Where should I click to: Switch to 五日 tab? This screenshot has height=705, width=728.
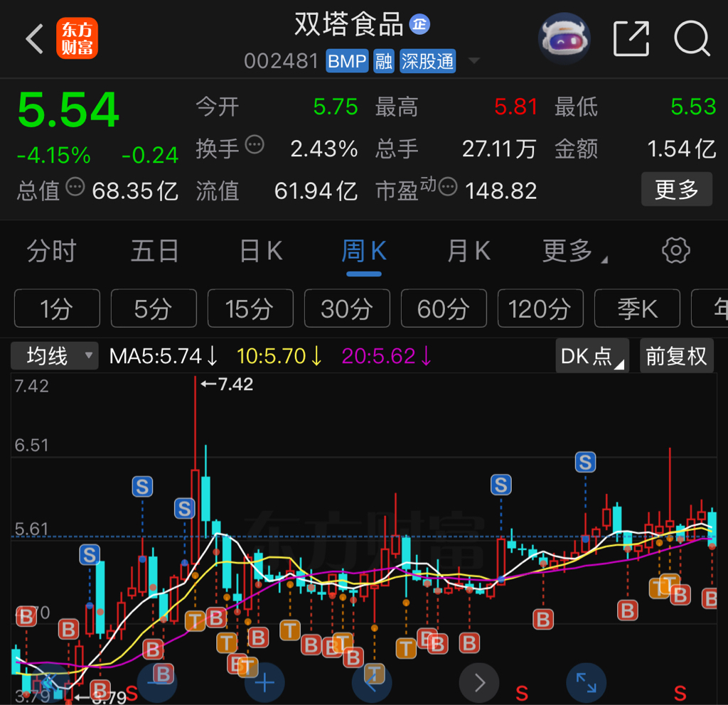pyautogui.click(x=154, y=251)
